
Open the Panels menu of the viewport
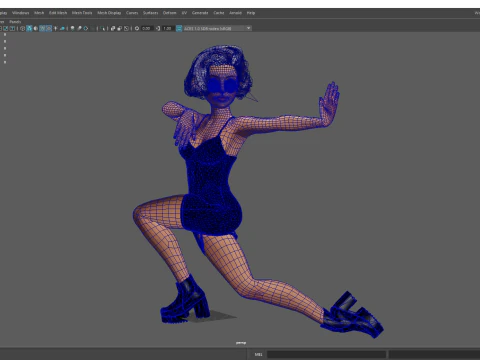[15, 22]
